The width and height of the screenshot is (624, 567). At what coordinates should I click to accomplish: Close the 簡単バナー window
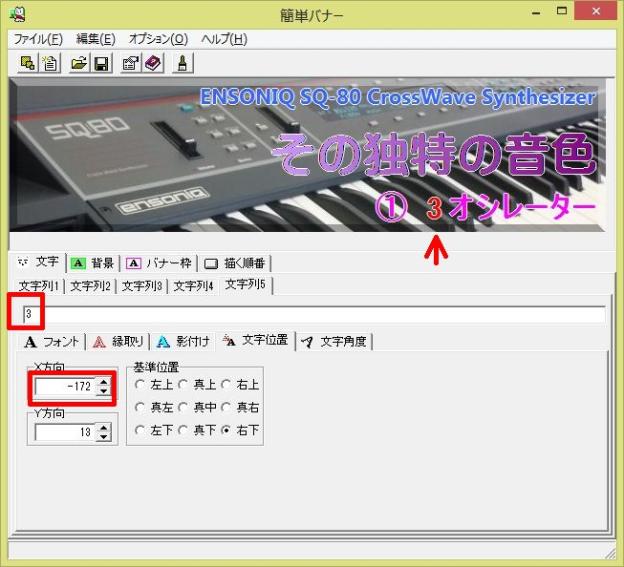596,12
